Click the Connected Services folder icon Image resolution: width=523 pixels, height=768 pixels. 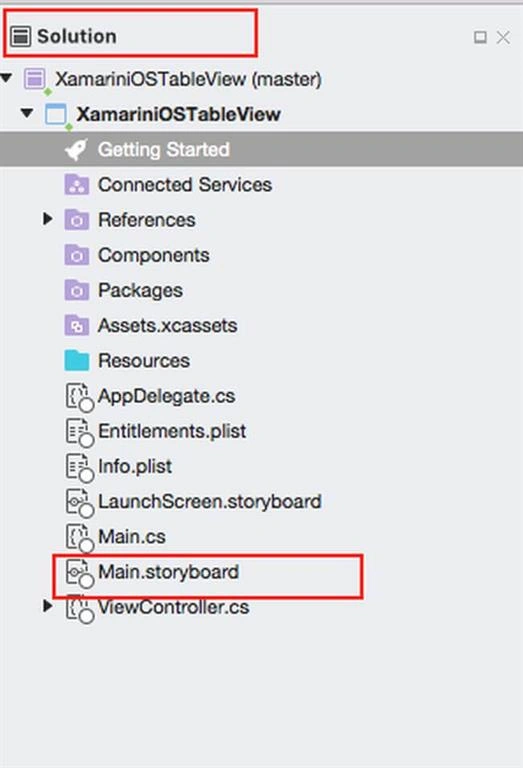click(77, 185)
